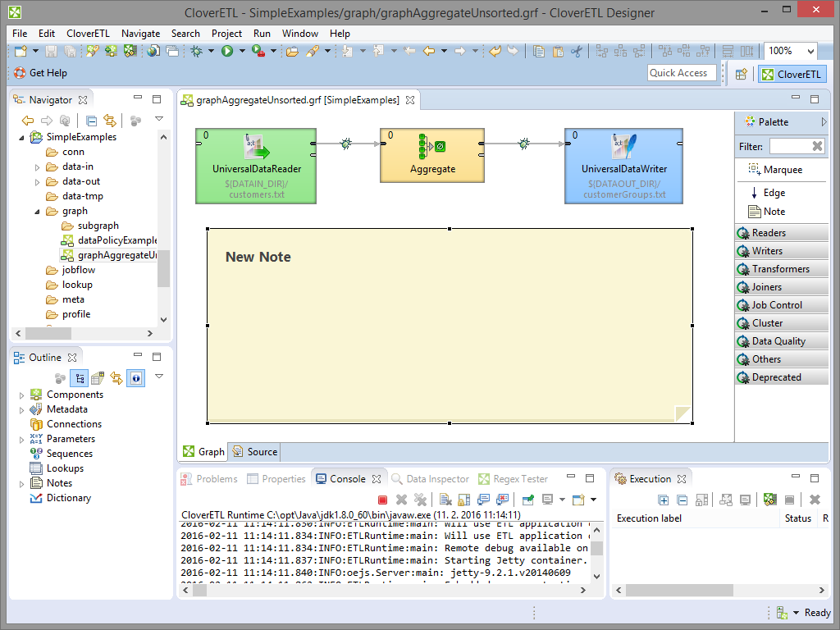Open the CloverETL menu

pyautogui.click(x=88, y=34)
